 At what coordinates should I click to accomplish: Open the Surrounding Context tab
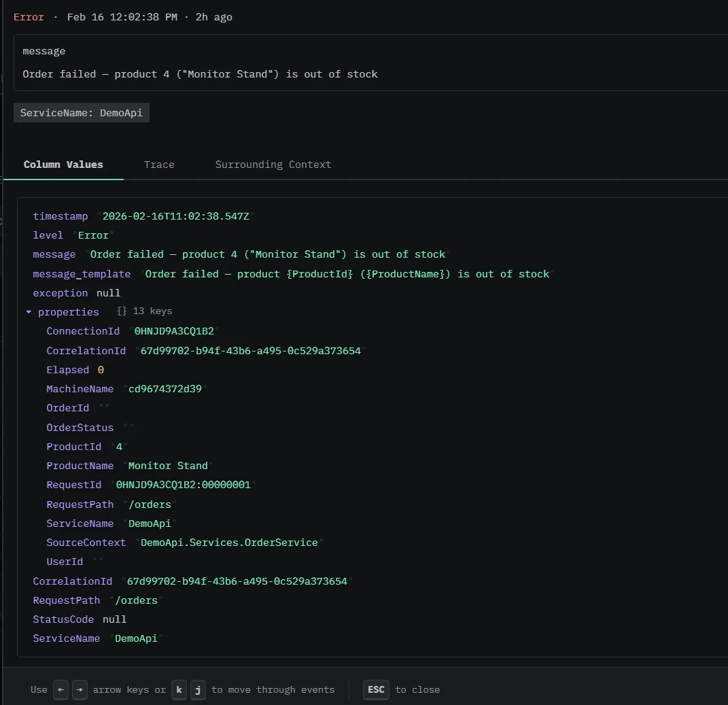click(x=273, y=165)
